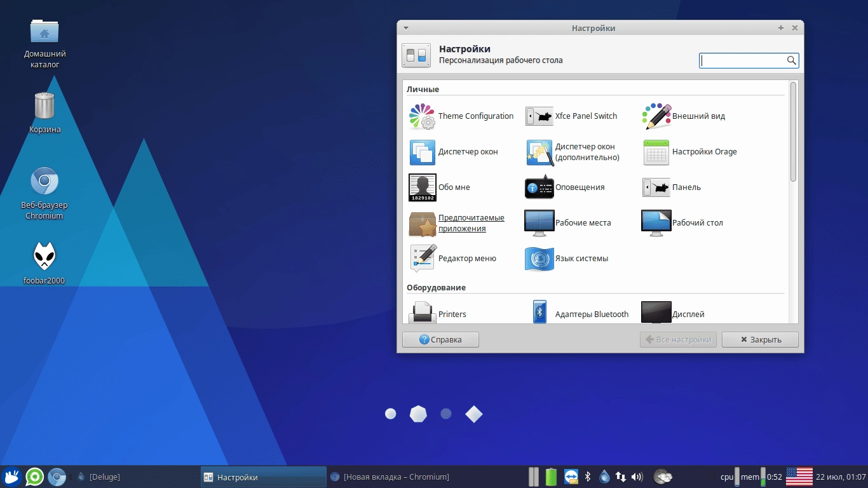Click the volume speaker tray icon
Viewport: 868px width, 488px height.
pyautogui.click(x=637, y=477)
